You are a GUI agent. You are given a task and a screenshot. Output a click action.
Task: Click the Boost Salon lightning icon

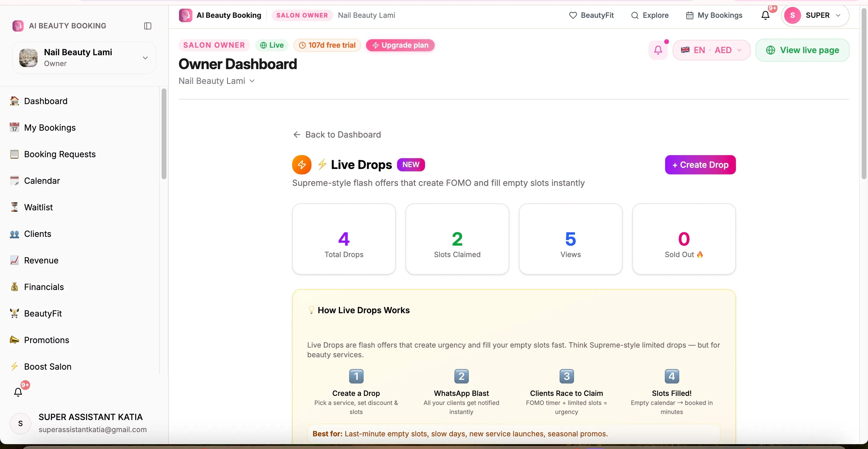click(14, 366)
